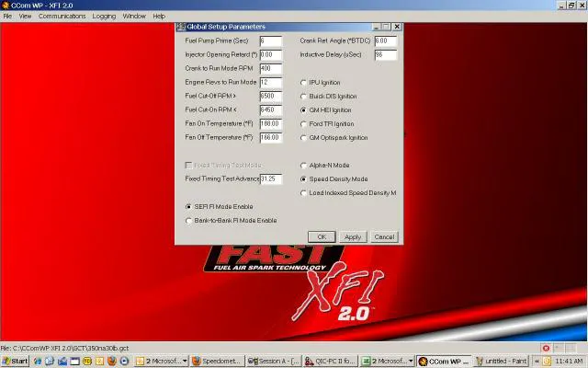
Task: Open the Windows Start menu
Action: [x=15, y=362]
